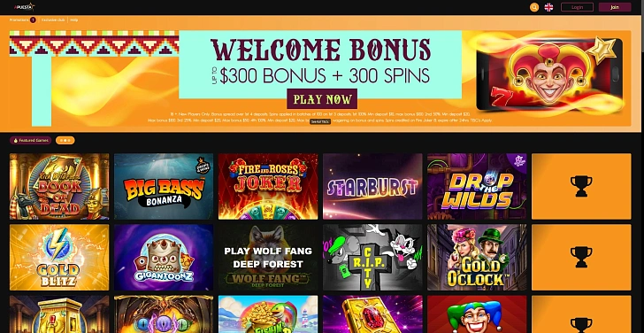This screenshot has height=333, width=644.
Task: Open the Help link
Action: click(x=74, y=19)
